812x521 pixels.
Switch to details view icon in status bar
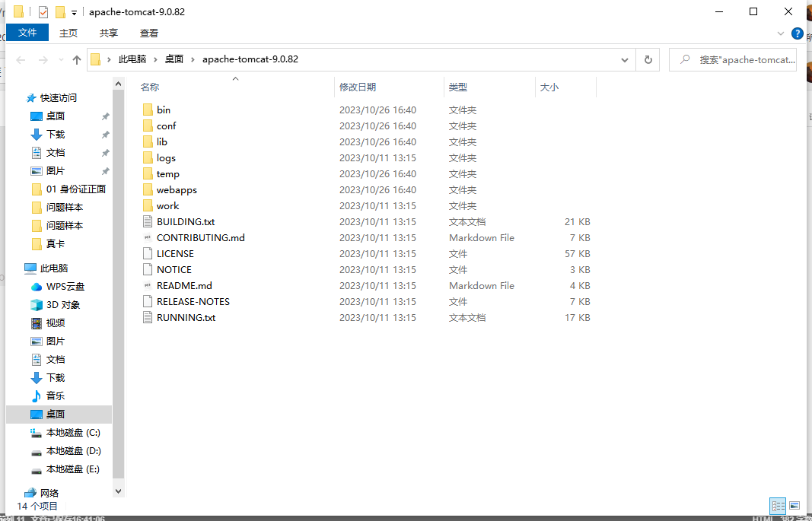point(778,506)
